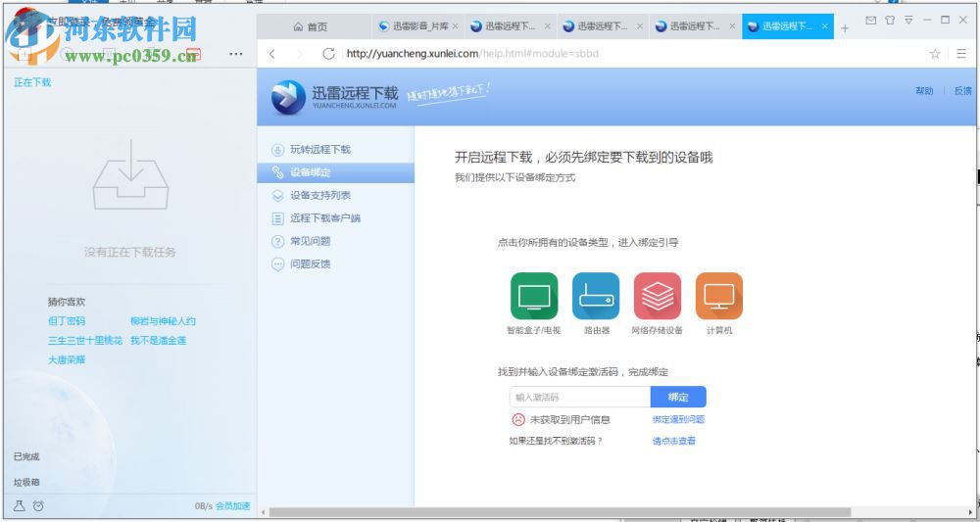Click the address bar URL field
Screen dimensions: 980x522
pos(631,54)
